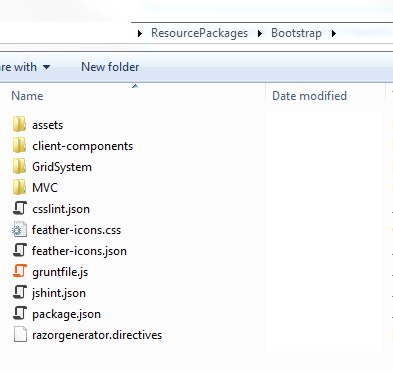Select the orange gruntfile.js icon
The width and height of the screenshot is (393, 372).
point(20,271)
